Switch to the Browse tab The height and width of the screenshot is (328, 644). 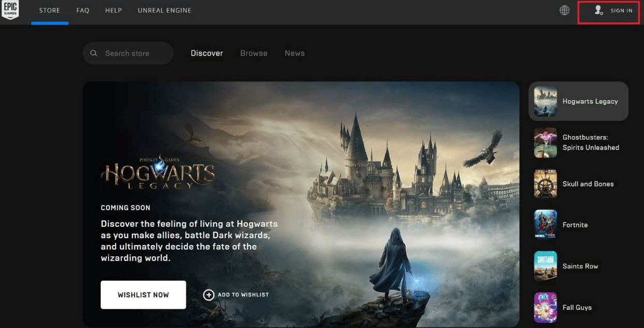click(254, 53)
